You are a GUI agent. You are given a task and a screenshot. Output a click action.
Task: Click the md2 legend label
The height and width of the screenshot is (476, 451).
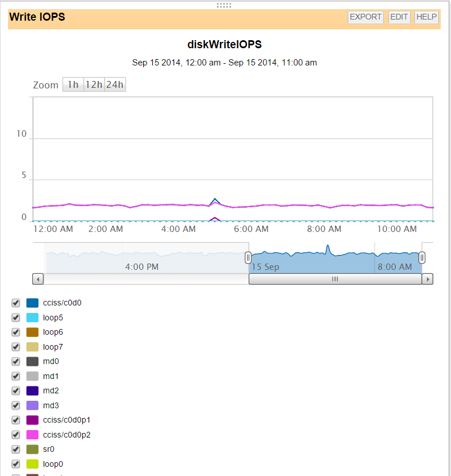pos(51,390)
